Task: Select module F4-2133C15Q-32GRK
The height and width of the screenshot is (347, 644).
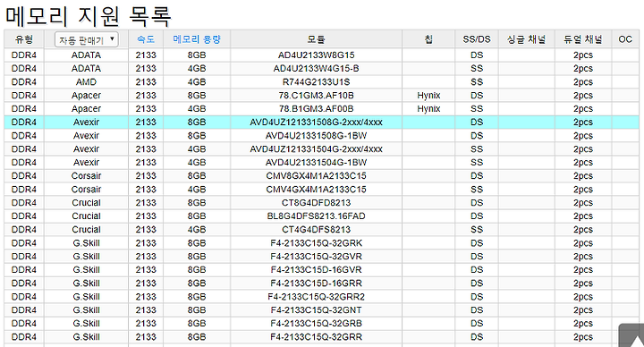Action: tap(316, 243)
